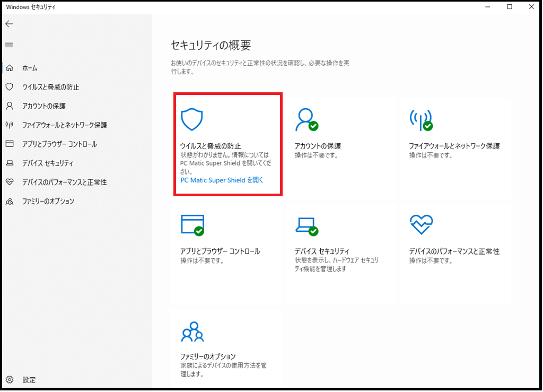This screenshot has width=543, height=392.
Task: Toggle the hamburger navigation menu
Action: (x=9, y=45)
